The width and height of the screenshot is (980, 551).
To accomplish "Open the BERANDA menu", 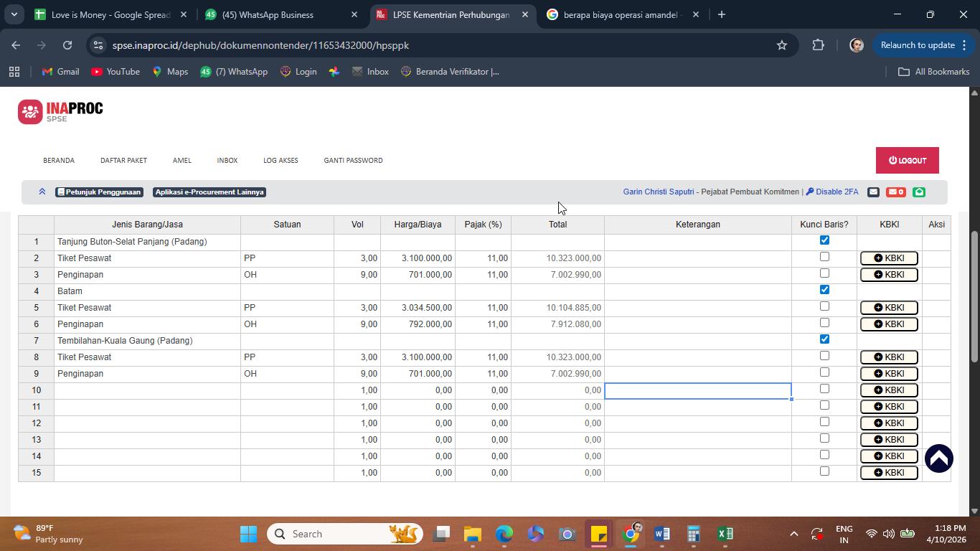I will click(59, 160).
